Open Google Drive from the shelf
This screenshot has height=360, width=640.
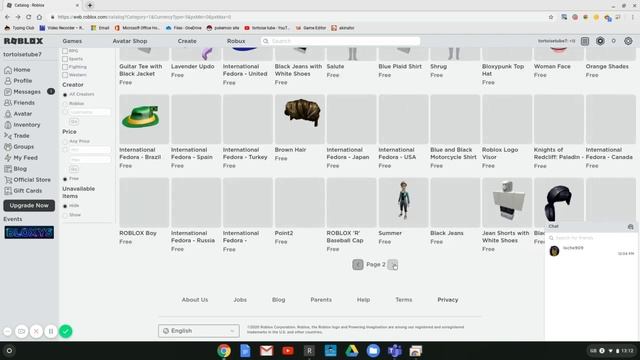click(x=351, y=351)
